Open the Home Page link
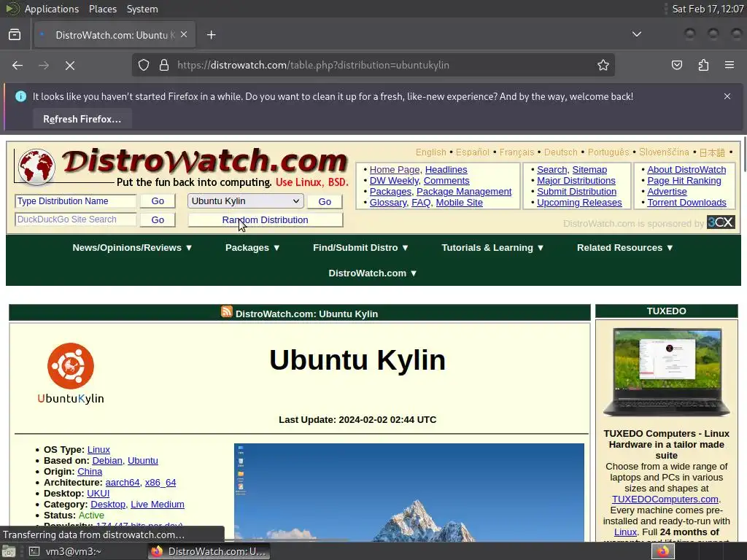 395,169
